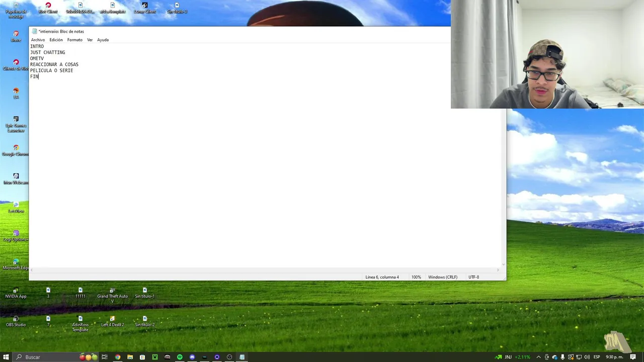The height and width of the screenshot is (362, 644).
Task: Select the Riot Client desktop icon
Action: pos(48,8)
